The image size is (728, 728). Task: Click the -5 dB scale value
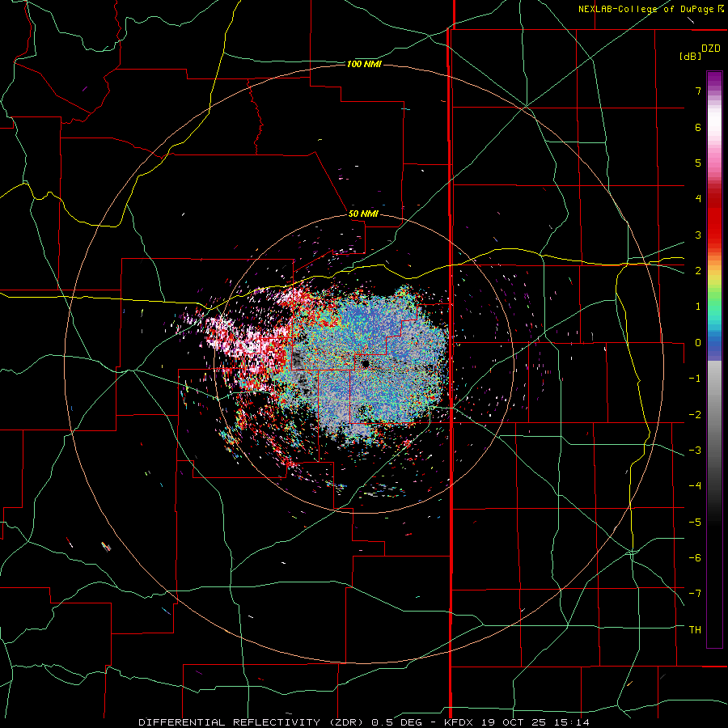[695, 523]
